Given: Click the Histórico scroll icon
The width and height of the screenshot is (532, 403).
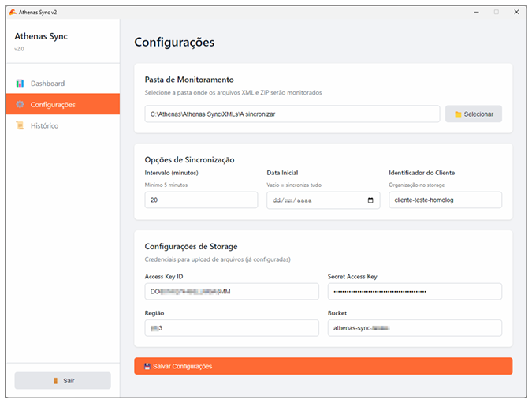Looking at the screenshot, I should pos(20,125).
